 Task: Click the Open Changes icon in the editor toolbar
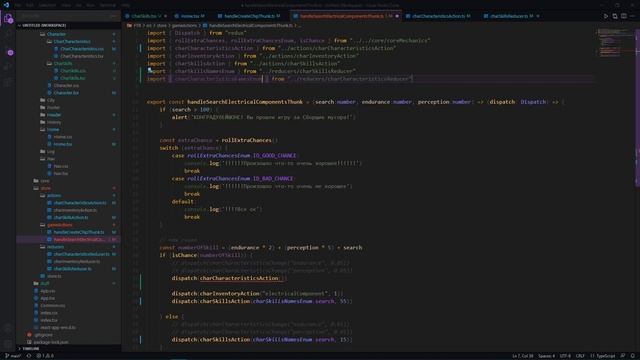click(615, 16)
